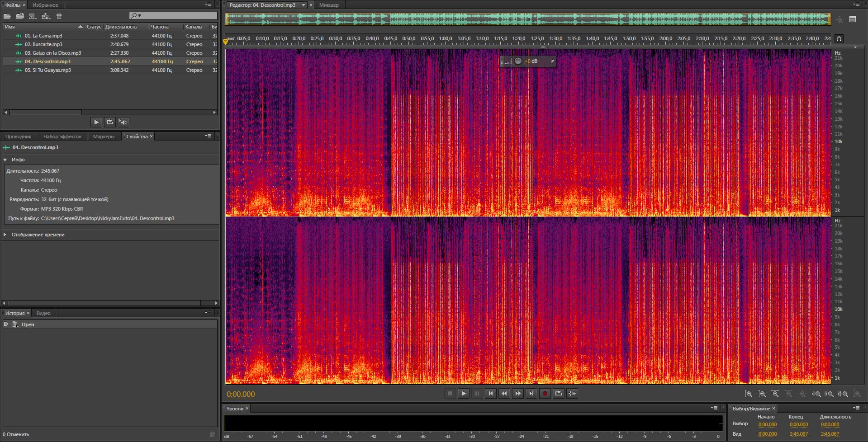Click Move Playhead to Next button
868x442 pixels.
click(x=531, y=394)
